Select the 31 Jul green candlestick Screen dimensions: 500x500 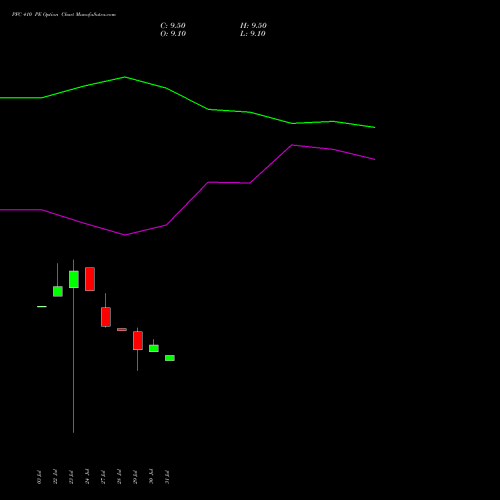[x=170, y=358]
